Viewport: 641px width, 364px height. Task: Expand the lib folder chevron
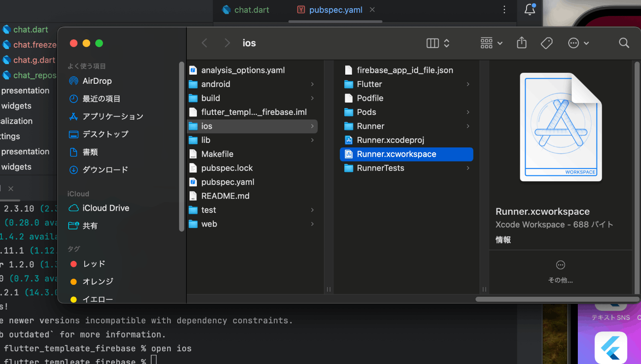(312, 140)
